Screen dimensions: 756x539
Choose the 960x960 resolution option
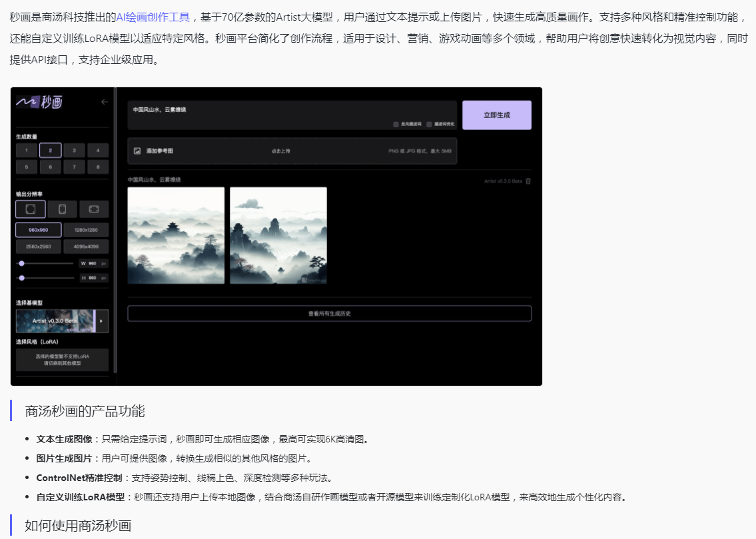tap(39, 230)
